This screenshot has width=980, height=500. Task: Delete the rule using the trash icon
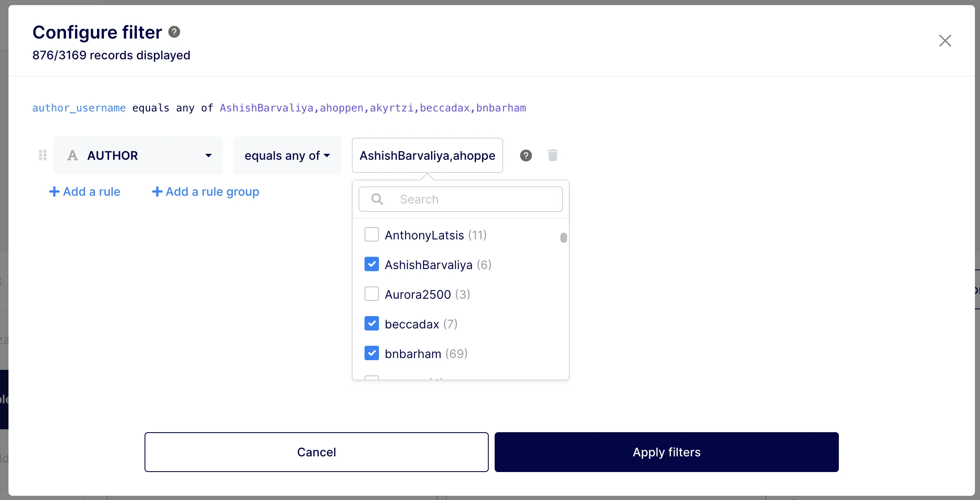click(553, 156)
